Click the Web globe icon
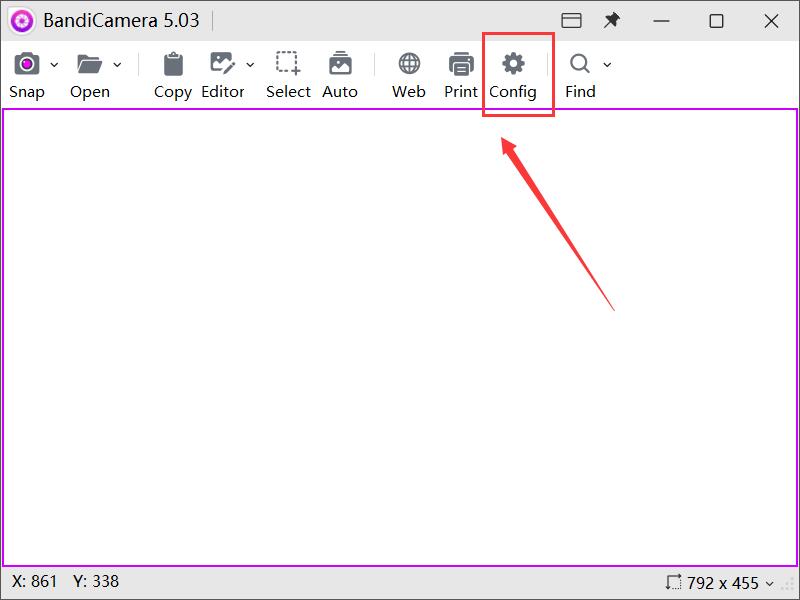Viewport: 800px width, 600px height. click(x=409, y=65)
